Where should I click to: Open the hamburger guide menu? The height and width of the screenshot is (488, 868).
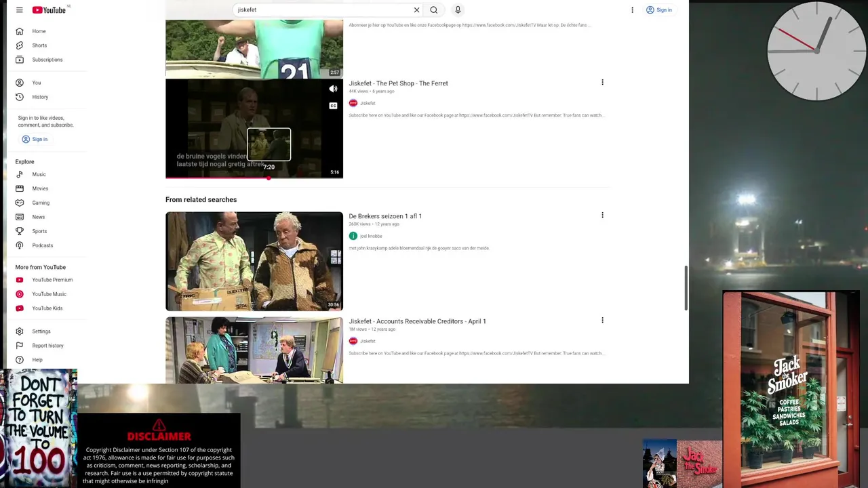pos(19,10)
